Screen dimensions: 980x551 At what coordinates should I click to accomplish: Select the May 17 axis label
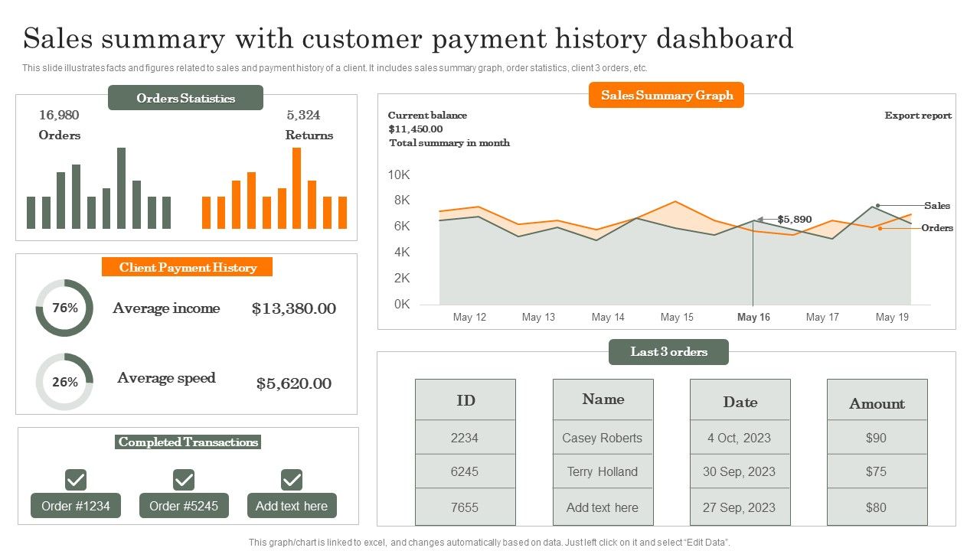[x=822, y=317]
